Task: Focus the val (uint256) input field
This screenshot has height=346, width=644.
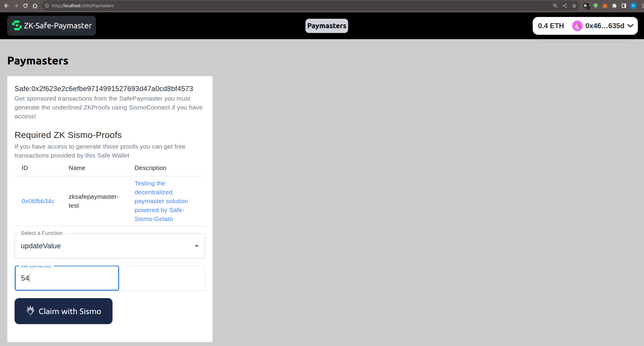Action: click(67, 278)
